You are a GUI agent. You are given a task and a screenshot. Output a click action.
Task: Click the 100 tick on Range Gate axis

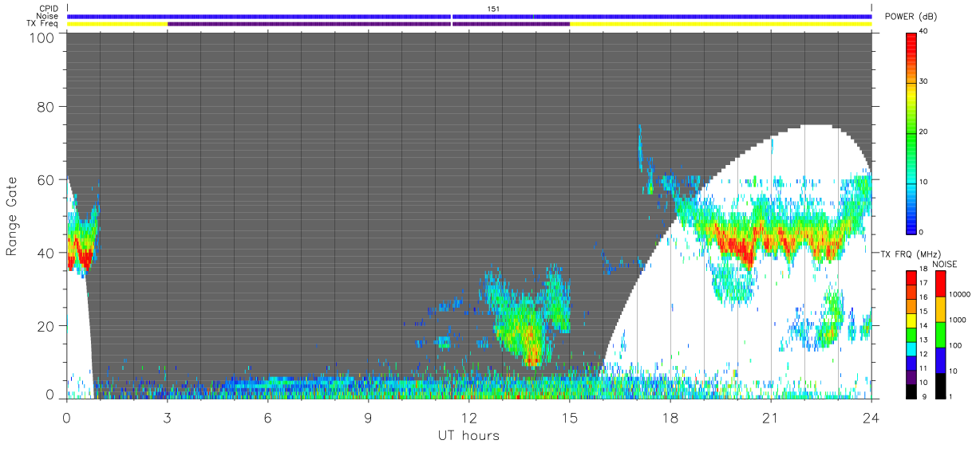40,37
